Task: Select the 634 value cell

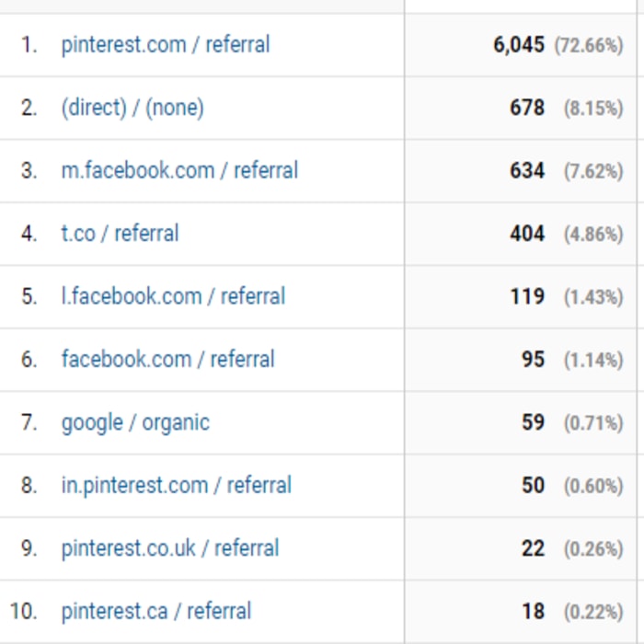Action: pos(527,171)
